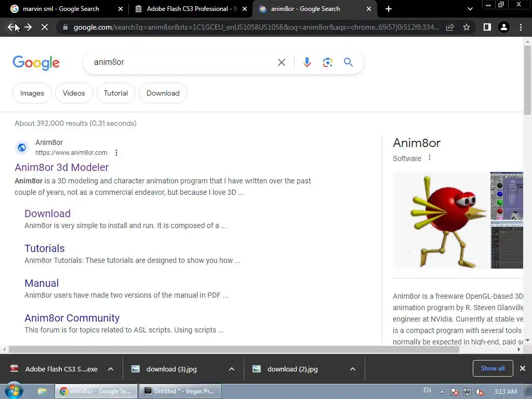Show hidden tray icons arrow
The width and height of the screenshot is (532, 399).
(x=442, y=392)
